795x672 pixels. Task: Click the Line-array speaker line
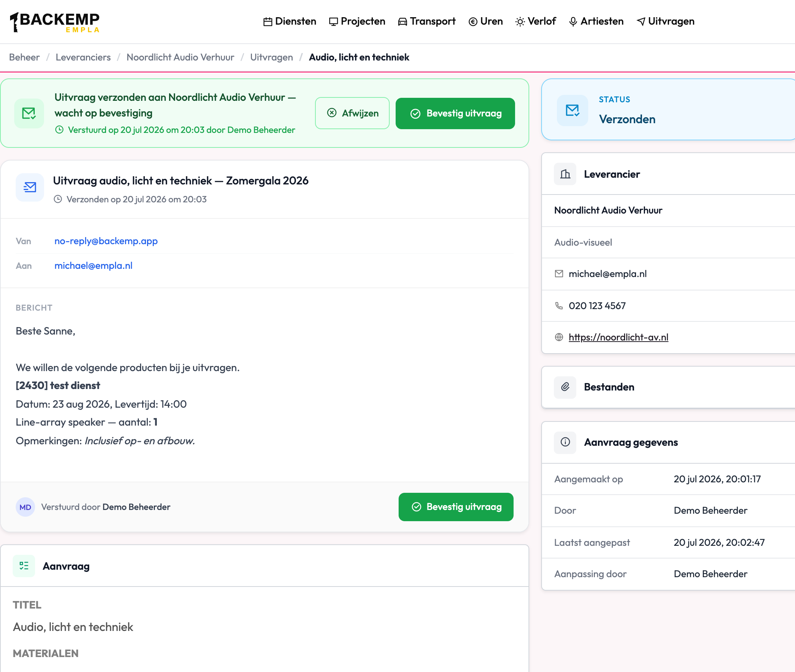point(87,422)
